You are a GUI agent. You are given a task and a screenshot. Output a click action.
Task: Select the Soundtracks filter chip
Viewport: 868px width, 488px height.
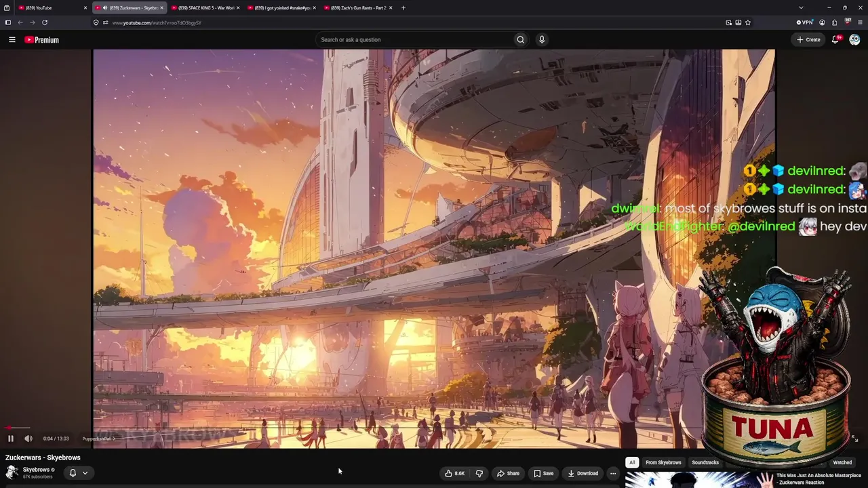[705, 462]
